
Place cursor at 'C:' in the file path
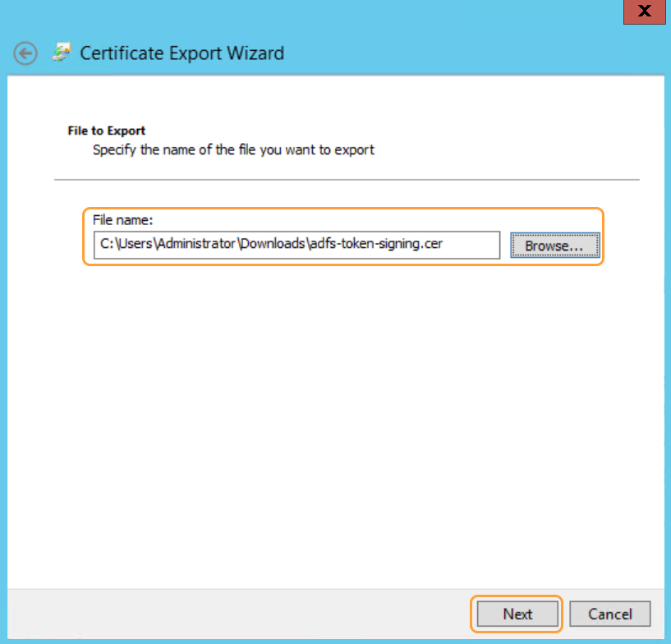(x=106, y=245)
